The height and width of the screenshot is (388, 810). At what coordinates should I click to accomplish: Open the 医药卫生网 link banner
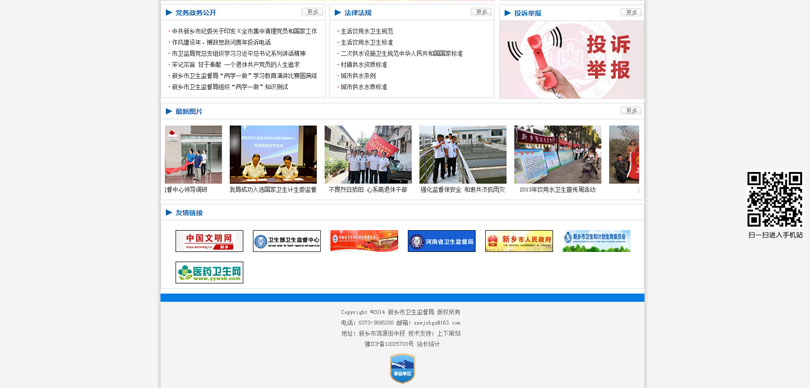209,272
